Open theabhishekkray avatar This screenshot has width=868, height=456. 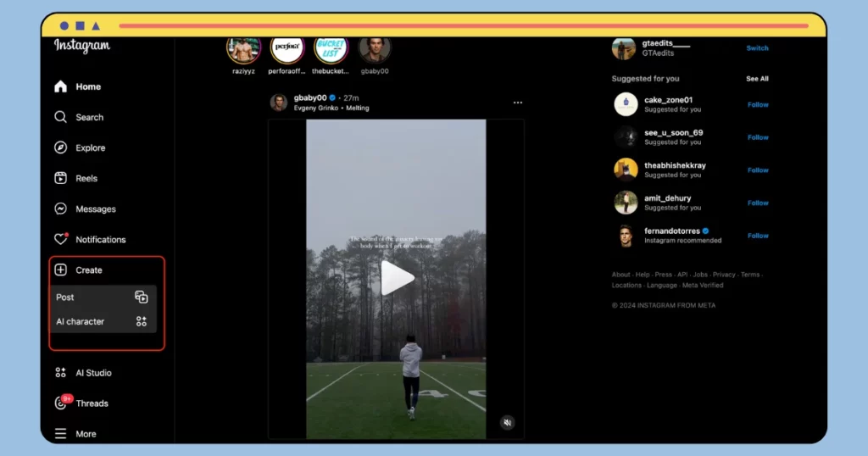(x=626, y=170)
